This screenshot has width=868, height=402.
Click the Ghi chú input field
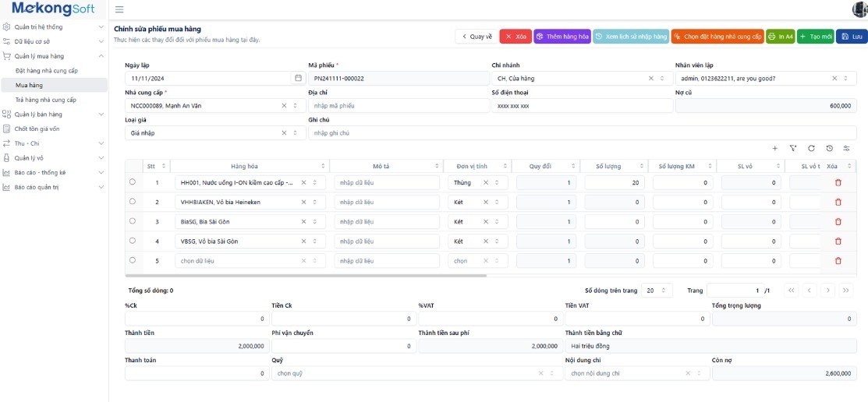[581, 133]
